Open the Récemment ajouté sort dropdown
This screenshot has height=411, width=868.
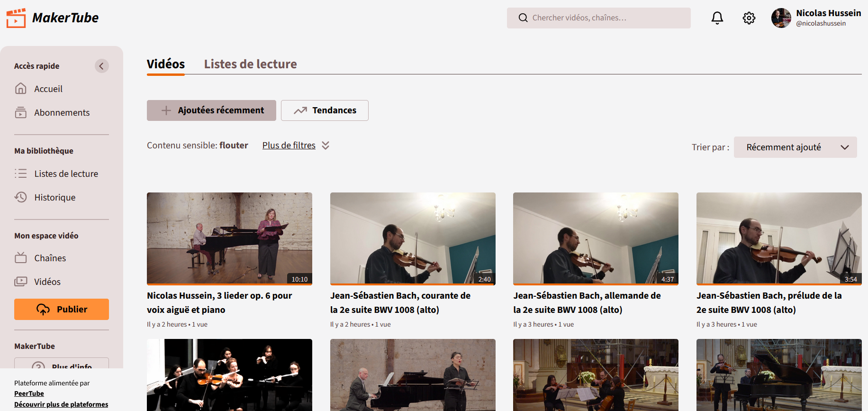795,147
